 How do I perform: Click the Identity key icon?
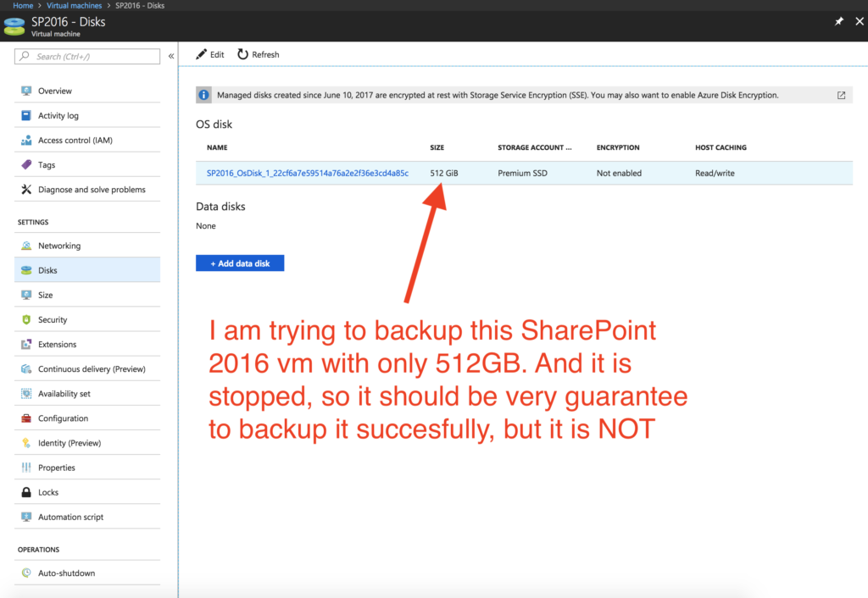coord(26,442)
